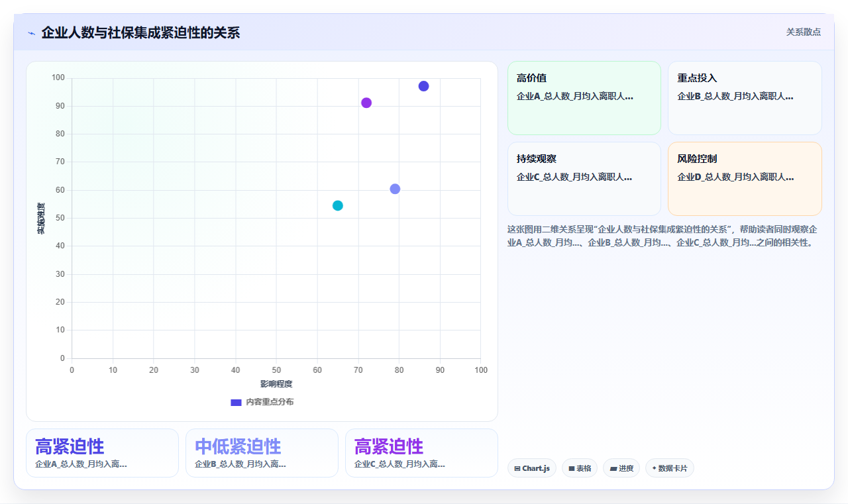Click the 内容重点分布 legend label
Viewport: 848px width, 504px height.
pyautogui.click(x=270, y=402)
